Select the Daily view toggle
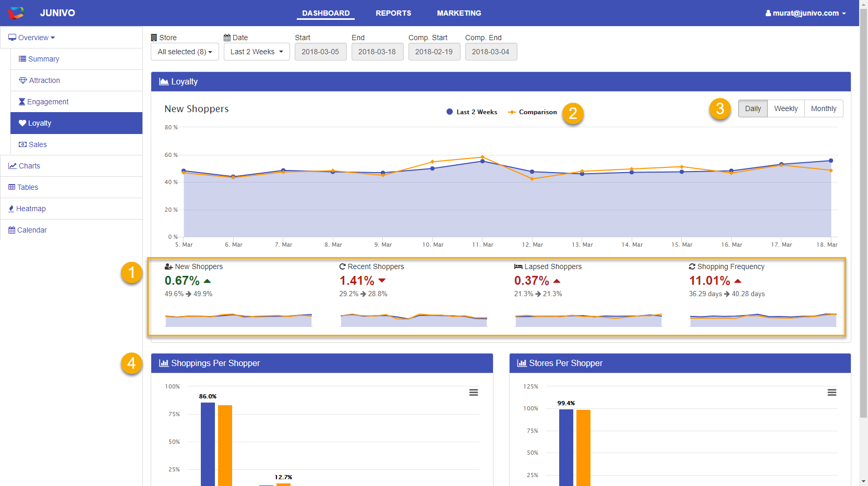Screen dimensions: 868x486 point(753,108)
